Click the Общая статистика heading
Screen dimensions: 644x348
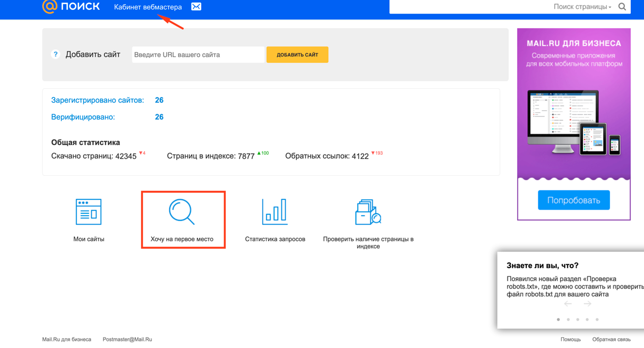[86, 142]
